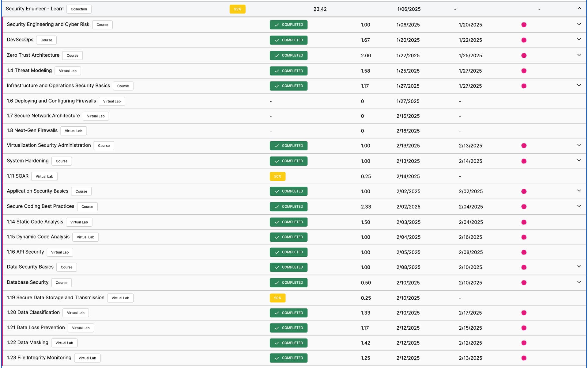Click the pink badge for System Hardening row

click(x=524, y=161)
